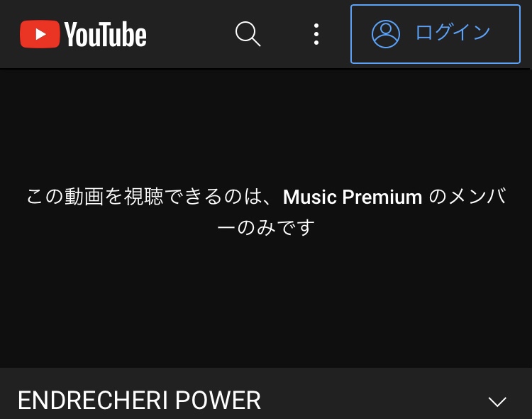
Task: Click the account avatar icon in login button
Action: coord(386,34)
